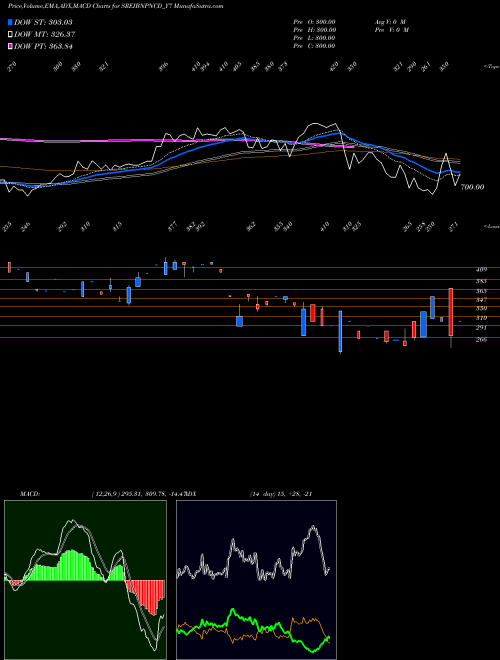Select the 'DOW ST: 303.03' legend text
The height and width of the screenshot is (660, 500).
point(43,22)
